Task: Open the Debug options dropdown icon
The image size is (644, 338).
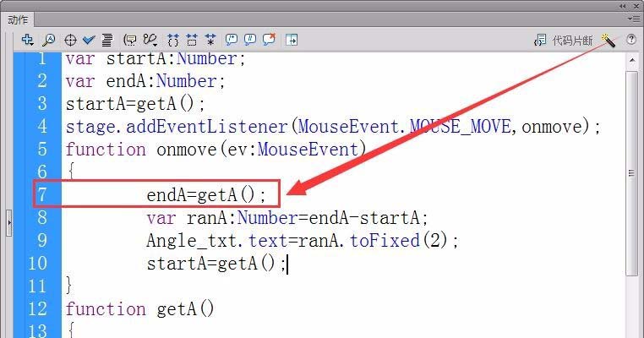Action: point(150,40)
